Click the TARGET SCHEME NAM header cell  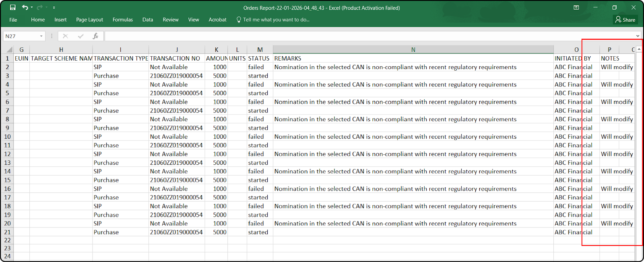61,59
